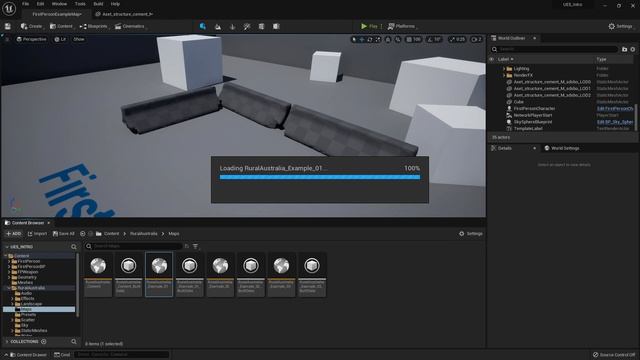The width and height of the screenshot is (640, 360).
Task: Switch to Fracture mode icon
Action: 262,27
